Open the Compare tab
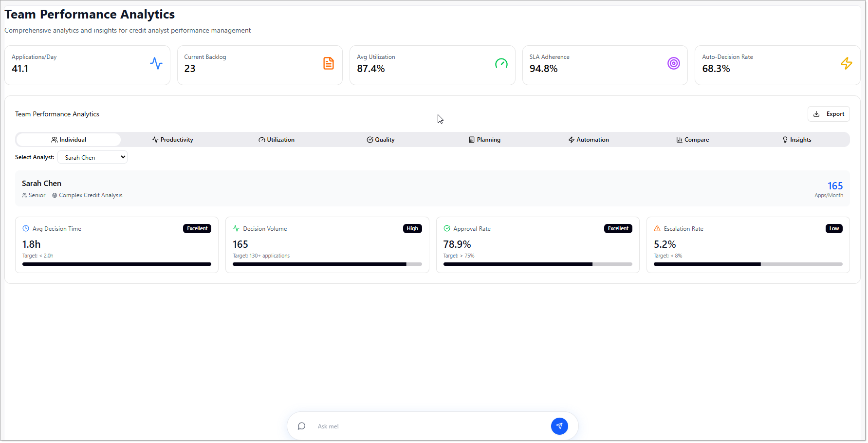The width and height of the screenshot is (868, 443). click(x=692, y=140)
